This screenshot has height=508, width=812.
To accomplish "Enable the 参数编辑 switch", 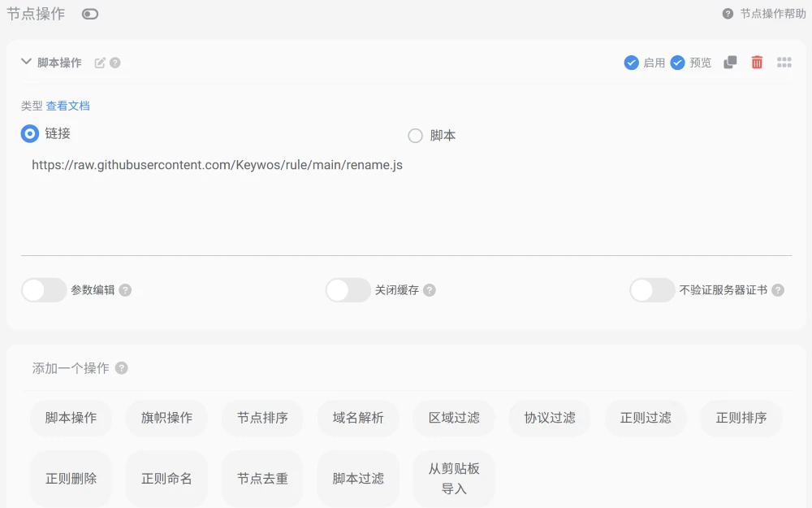I will 44,290.
